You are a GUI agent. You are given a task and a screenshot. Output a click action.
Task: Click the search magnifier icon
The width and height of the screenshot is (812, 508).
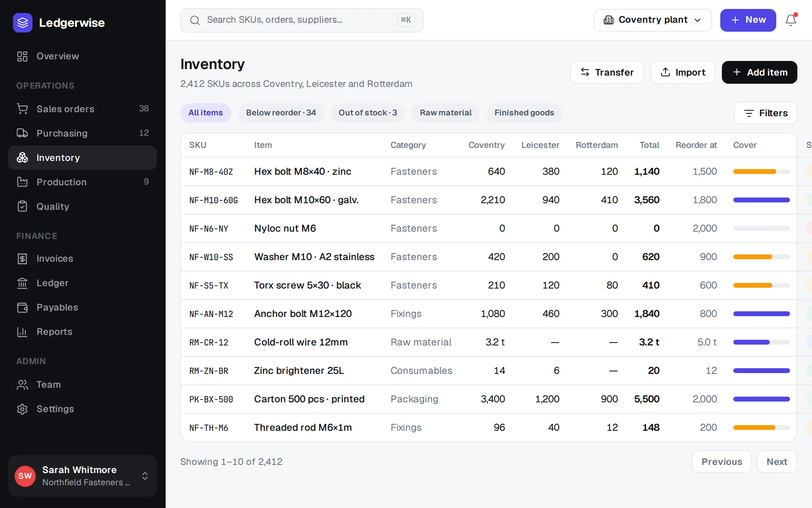click(195, 20)
